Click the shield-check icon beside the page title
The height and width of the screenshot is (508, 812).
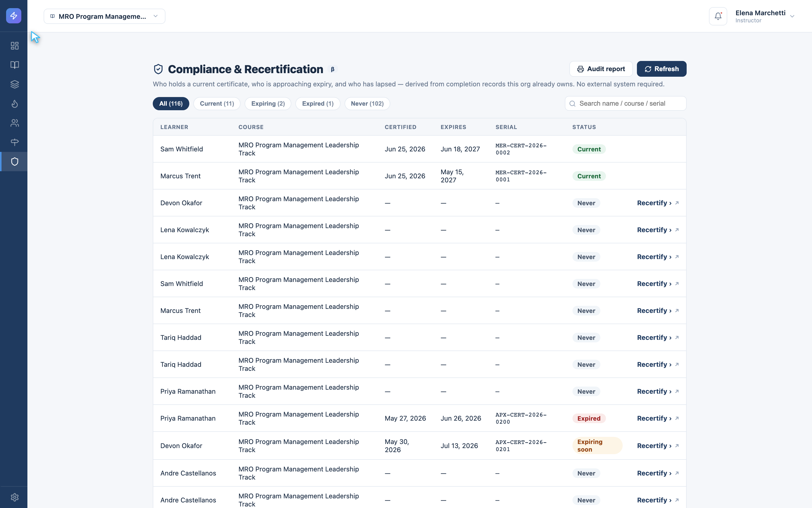click(x=158, y=69)
